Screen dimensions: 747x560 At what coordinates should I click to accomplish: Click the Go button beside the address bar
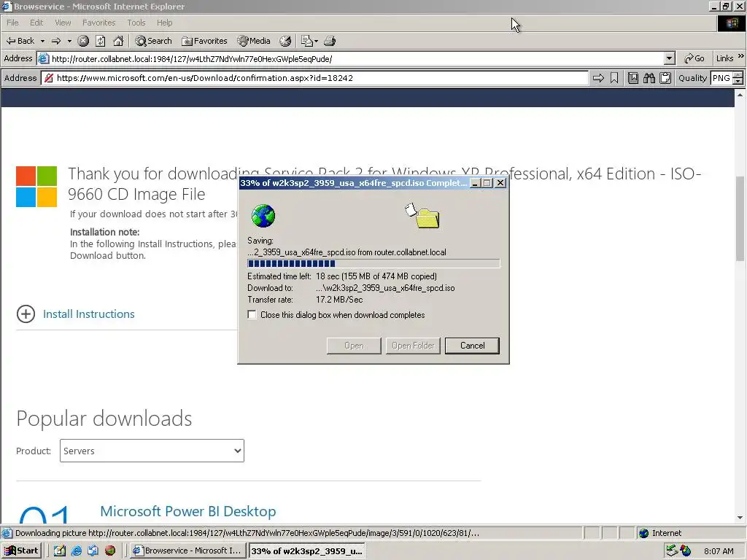coord(694,58)
